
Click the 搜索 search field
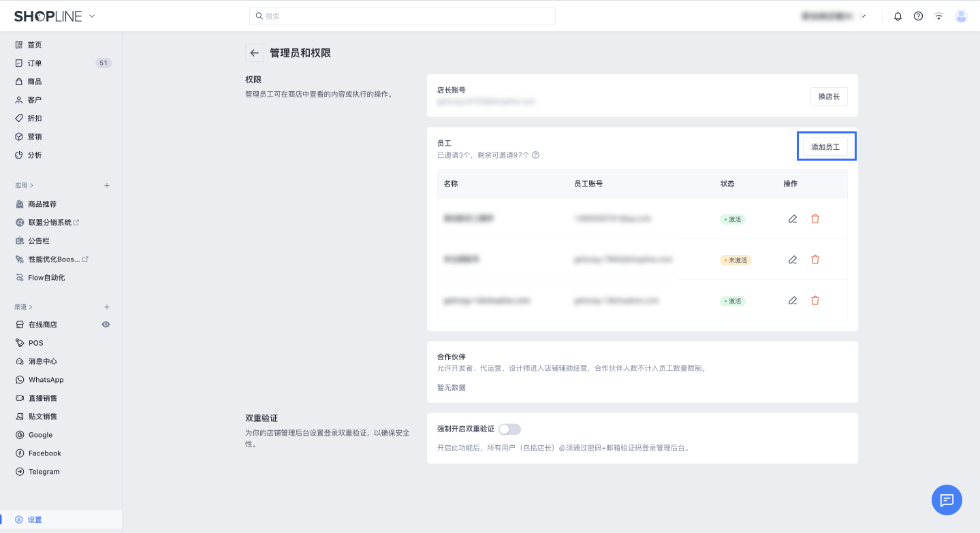point(402,16)
